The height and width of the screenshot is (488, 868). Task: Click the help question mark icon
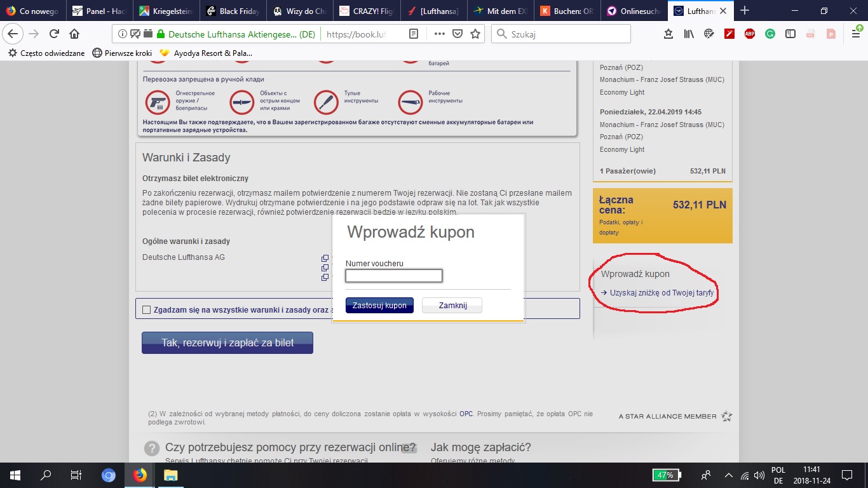tap(152, 449)
